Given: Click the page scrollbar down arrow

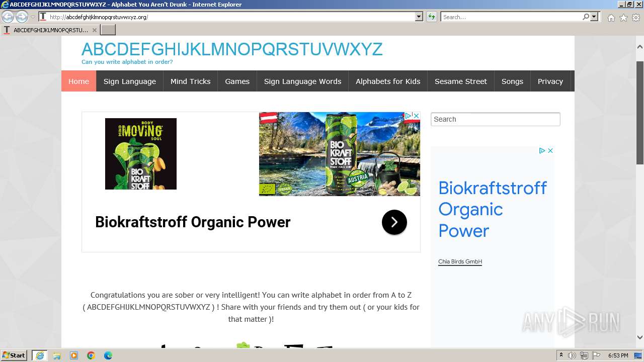Looking at the screenshot, I should (x=640, y=337).
